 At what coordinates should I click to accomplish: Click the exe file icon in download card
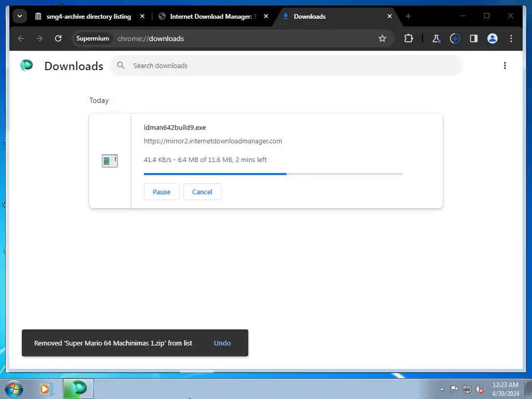[110, 161]
